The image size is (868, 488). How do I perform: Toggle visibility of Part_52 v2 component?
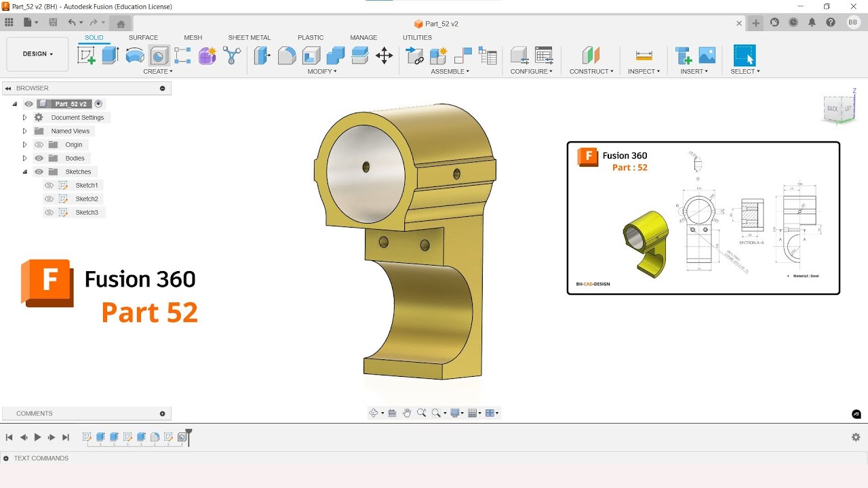click(x=28, y=104)
